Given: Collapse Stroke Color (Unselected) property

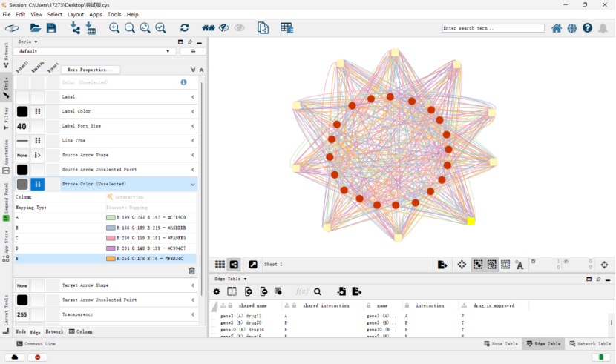Looking at the screenshot, I should [x=193, y=184].
